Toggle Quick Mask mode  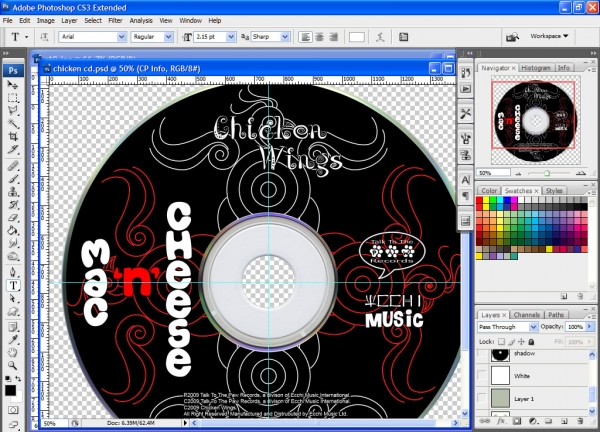(x=13, y=410)
